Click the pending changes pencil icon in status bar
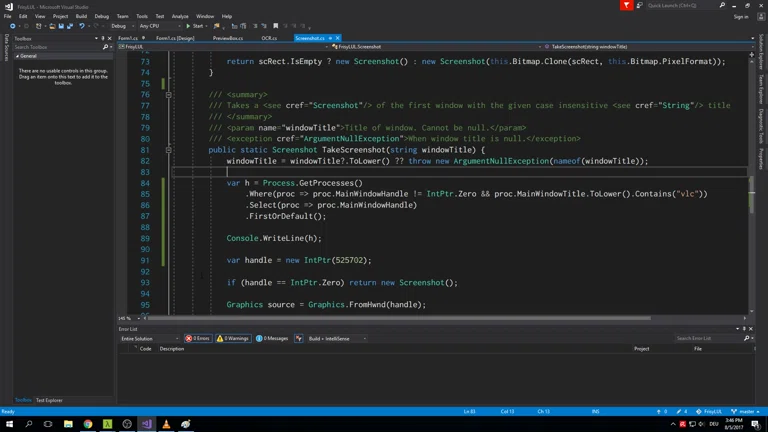 tap(682, 411)
